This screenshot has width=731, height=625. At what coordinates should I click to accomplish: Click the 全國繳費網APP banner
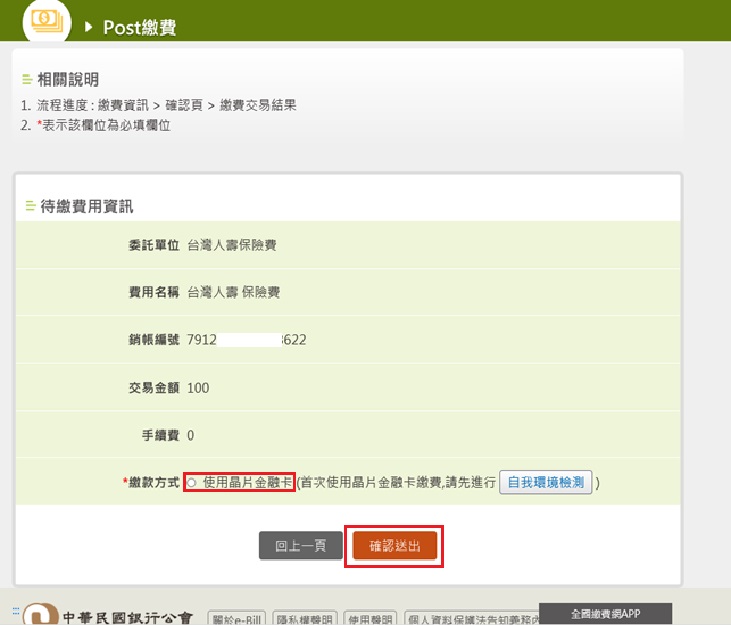click(x=605, y=614)
